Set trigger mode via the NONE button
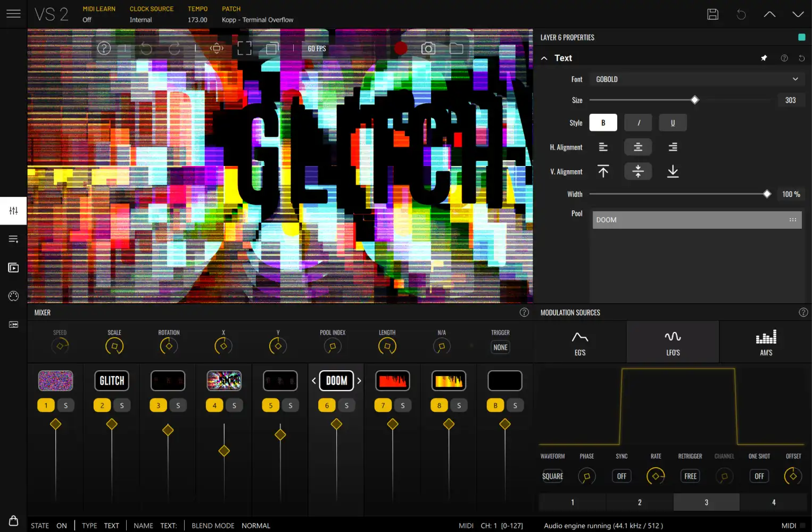Image resolution: width=812 pixels, height=532 pixels. (x=500, y=347)
